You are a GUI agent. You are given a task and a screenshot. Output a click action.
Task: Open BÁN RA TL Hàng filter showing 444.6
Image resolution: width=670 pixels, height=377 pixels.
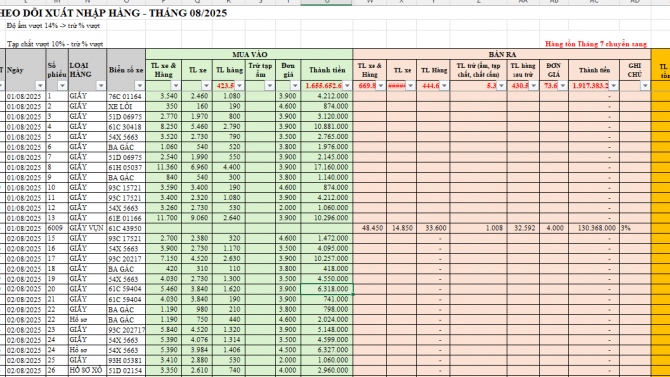[444, 85]
